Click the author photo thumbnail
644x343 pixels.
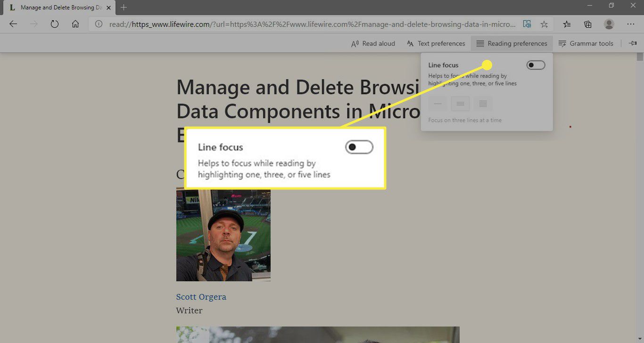coord(223,236)
